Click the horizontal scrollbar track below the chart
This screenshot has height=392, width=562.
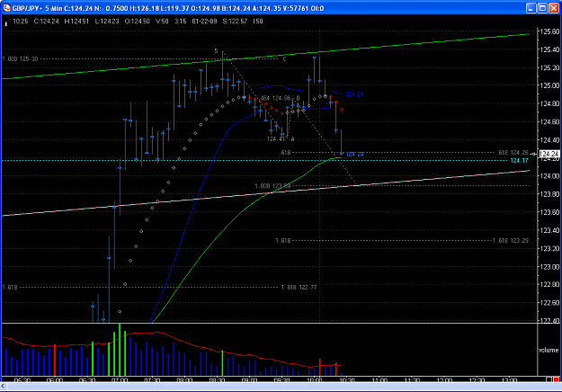coord(283,387)
